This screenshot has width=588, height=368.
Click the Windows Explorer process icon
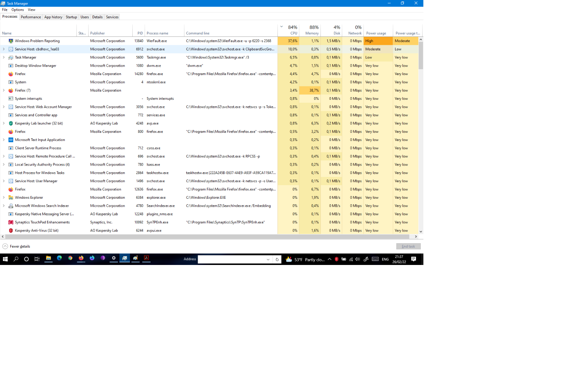coord(11,198)
